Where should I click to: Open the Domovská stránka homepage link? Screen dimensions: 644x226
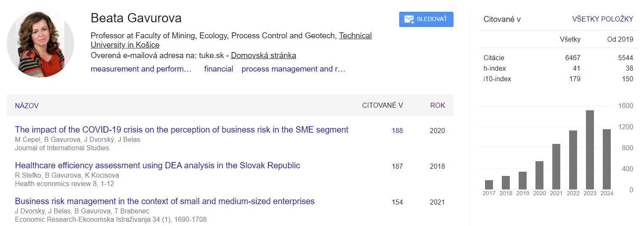pos(263,56)
